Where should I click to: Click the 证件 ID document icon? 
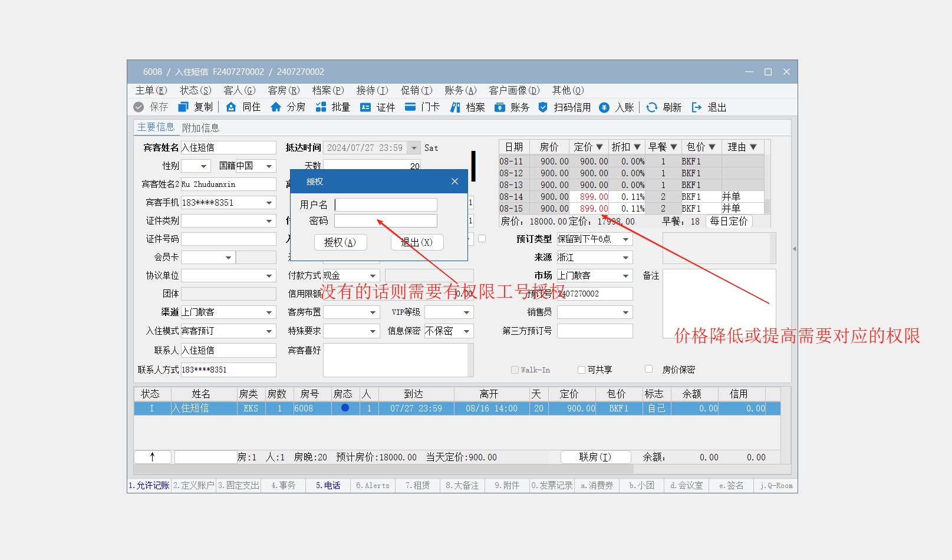pos(365,107)
